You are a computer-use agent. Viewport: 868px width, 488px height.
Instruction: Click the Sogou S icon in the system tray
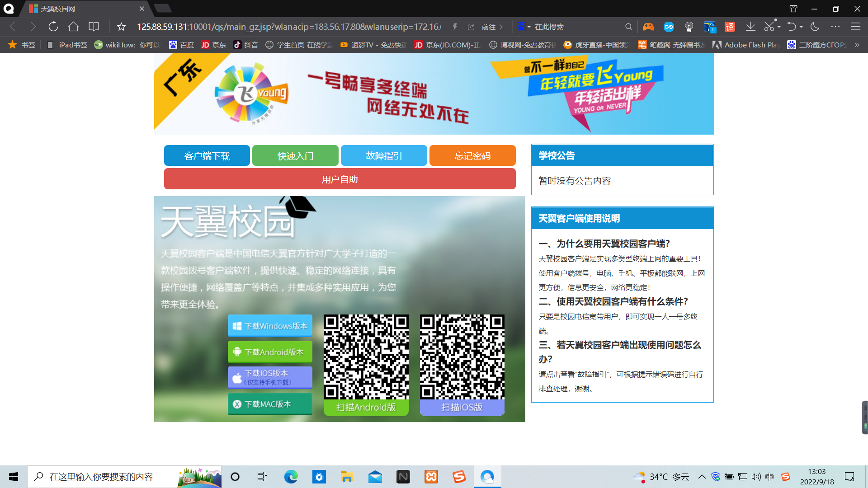tap(786, 477)
